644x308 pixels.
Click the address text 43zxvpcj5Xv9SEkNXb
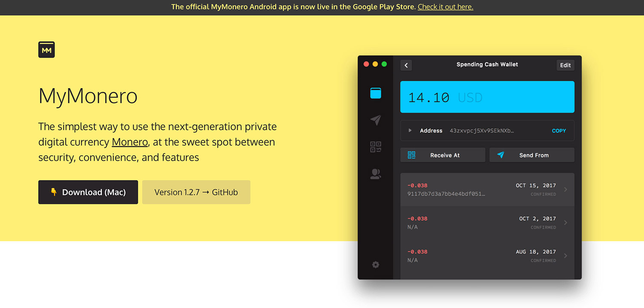[482, 131]
